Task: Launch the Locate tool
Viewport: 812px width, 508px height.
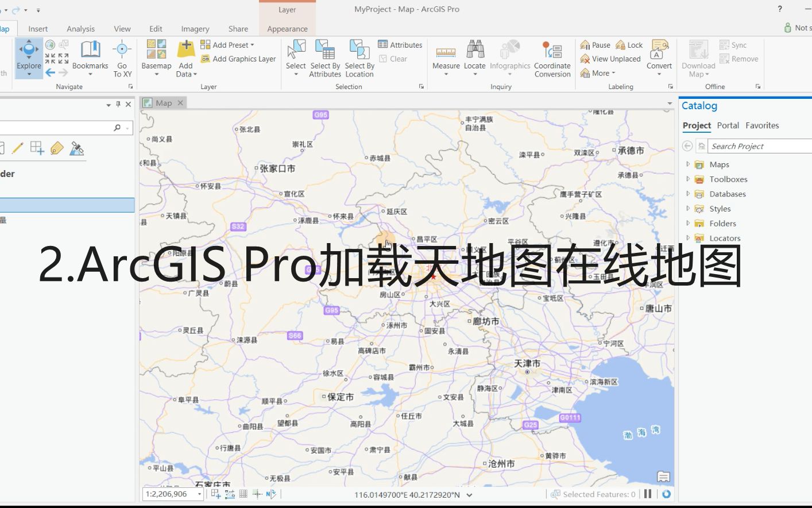Action: [474, 55]
